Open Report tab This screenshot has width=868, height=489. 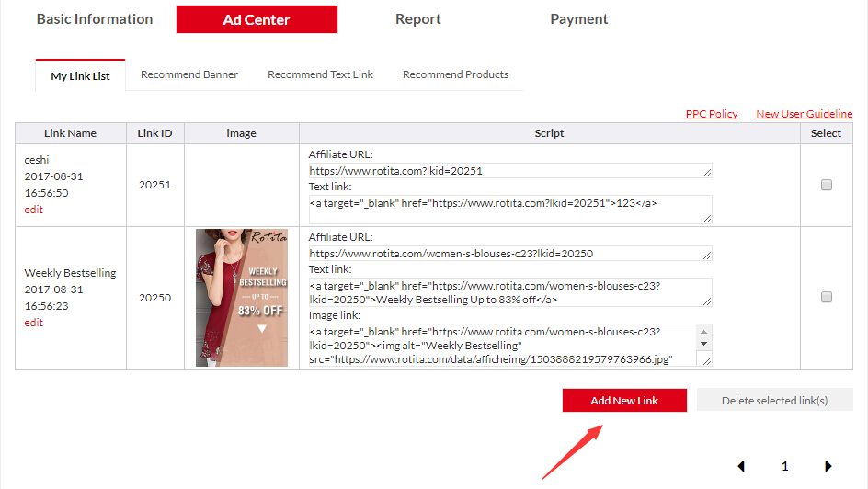[x=418, y=19]
